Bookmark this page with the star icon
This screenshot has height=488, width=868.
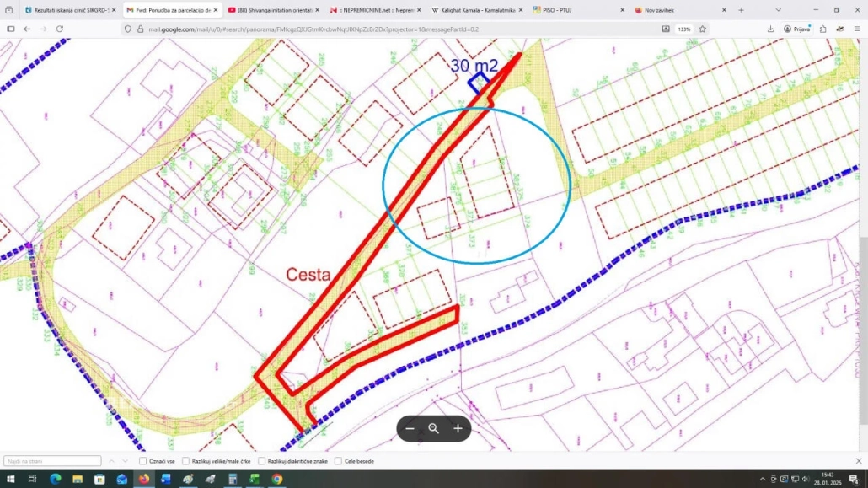pyautogui.click(x=702, y=29)
